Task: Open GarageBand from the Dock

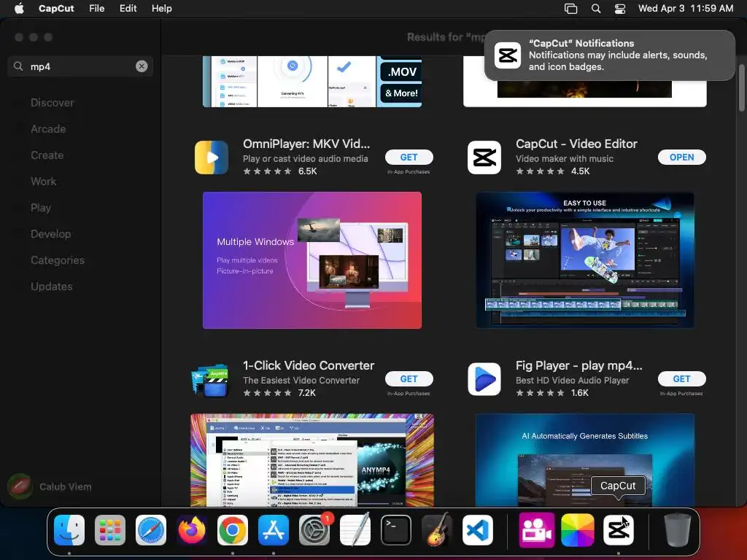Action: coord(437,530)
